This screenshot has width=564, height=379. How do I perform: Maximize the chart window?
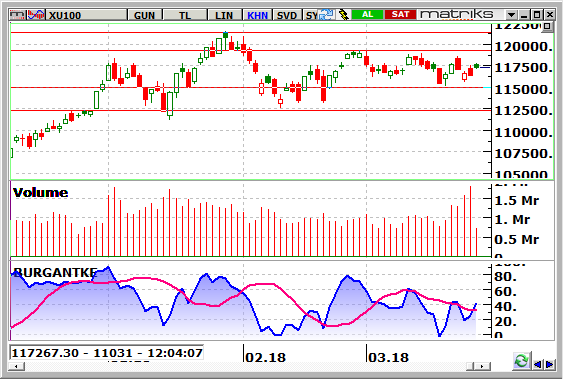pyautogui.click(x=537, y=15)
